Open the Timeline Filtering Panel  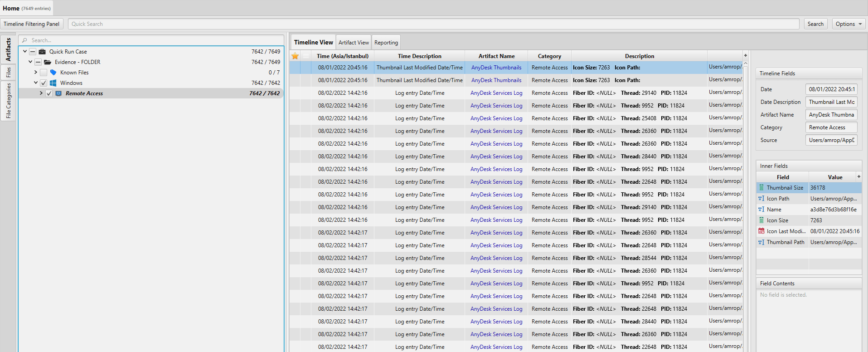32,24
